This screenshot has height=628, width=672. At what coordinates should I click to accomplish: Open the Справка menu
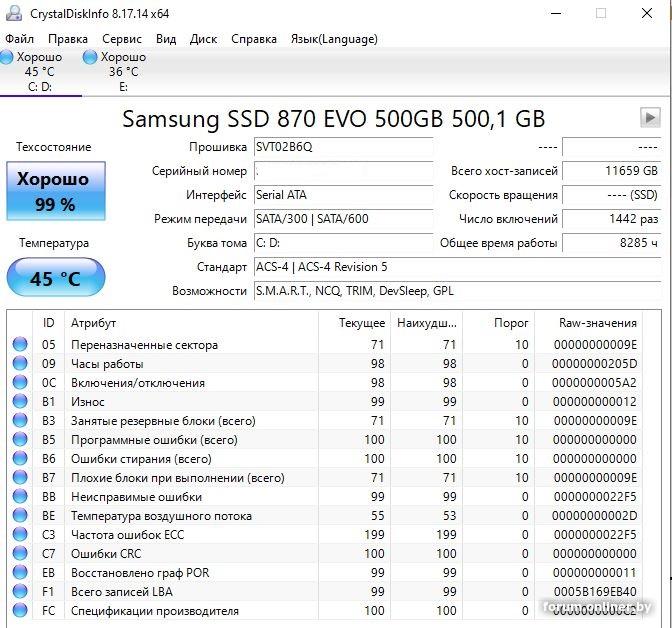(x=254, y=39)
